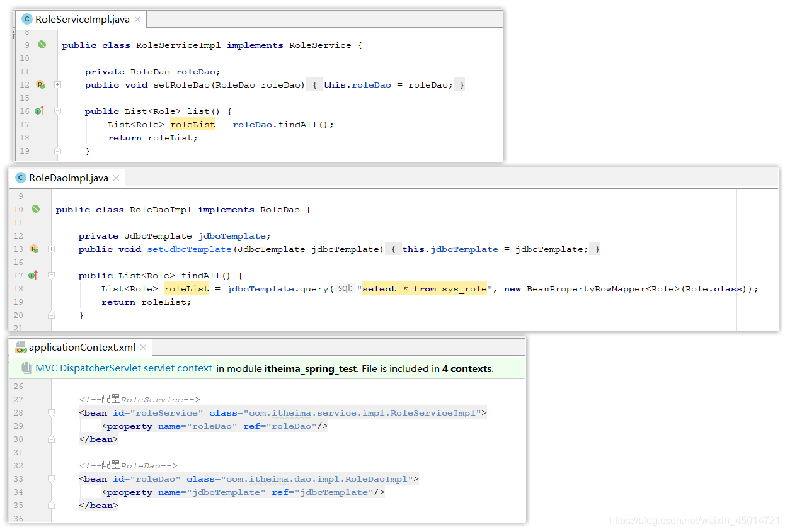Switch to the RoleDaoImpl.java tab
This screenshot has height=532, width=785.
click(67, 178)
